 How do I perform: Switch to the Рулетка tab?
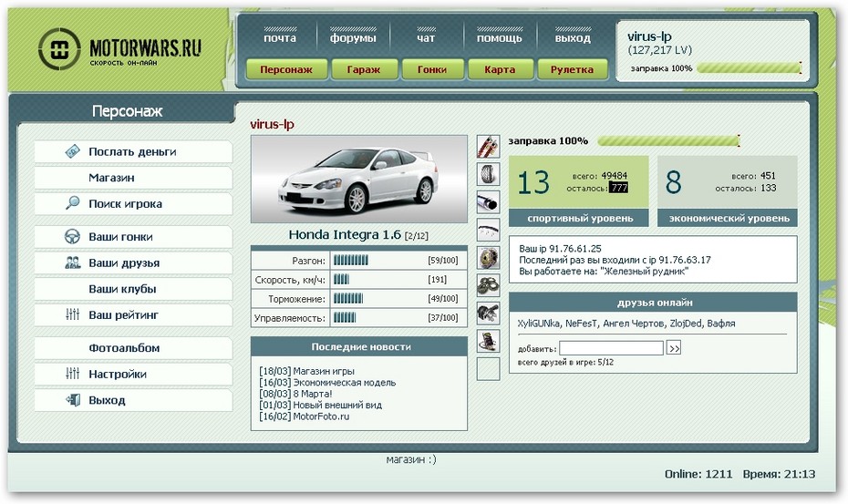(x=573, y=69)
